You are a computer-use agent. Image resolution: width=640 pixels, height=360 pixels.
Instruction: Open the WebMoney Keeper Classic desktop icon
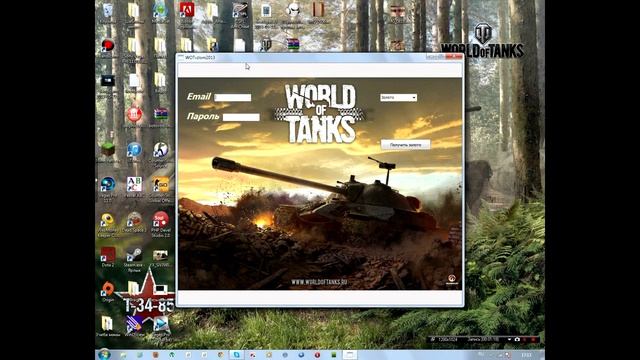pyautogui.click(x=108, y=220)
